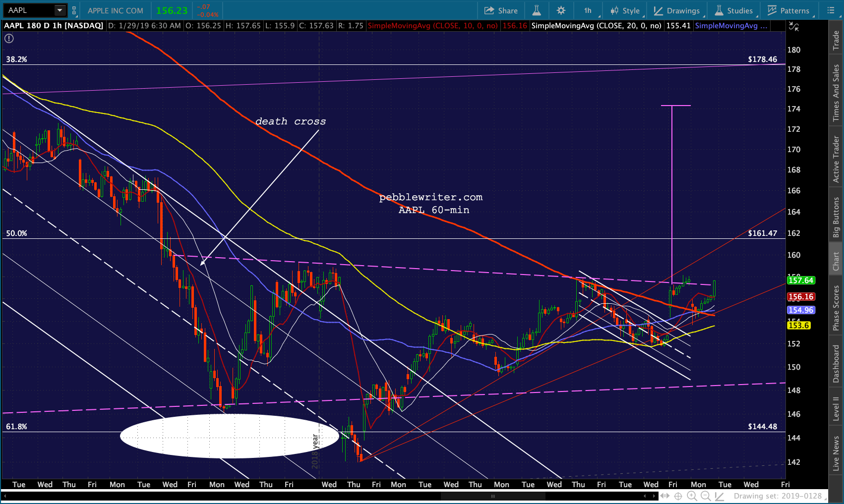Viewport: 844px width, 504px height.
Task: Open the Phase Scores side tab
Action: 836,308
